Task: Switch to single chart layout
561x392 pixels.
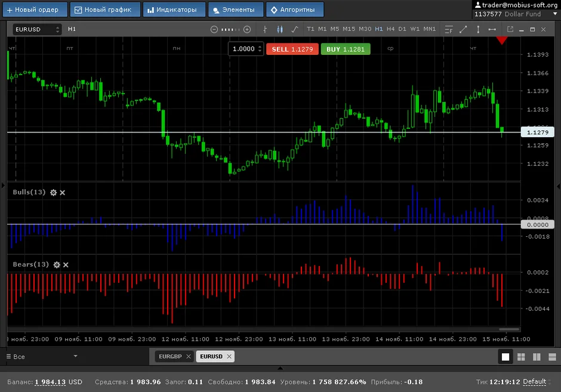Action: (505, 357)
